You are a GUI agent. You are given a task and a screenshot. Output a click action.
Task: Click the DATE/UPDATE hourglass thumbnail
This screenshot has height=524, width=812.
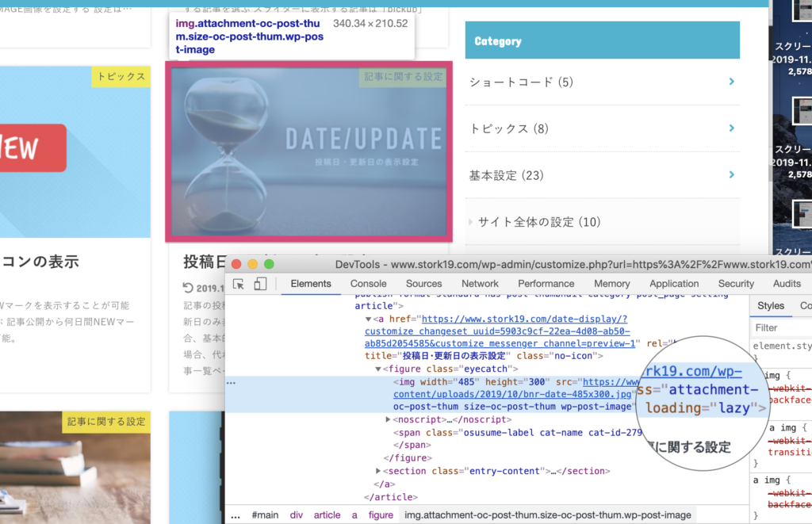pos(308,151)
